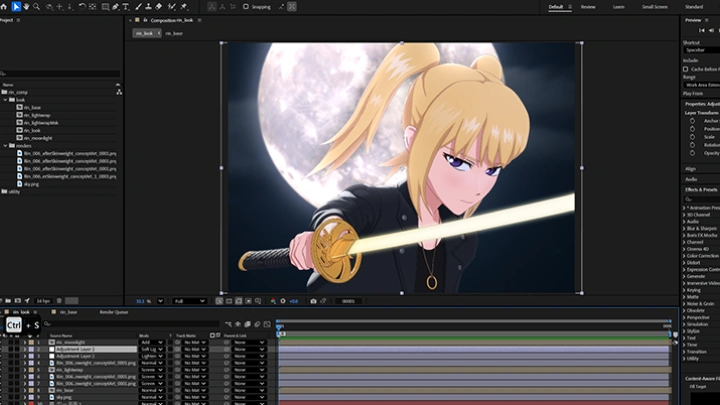Screen dimensions: 720x405
Task: Toggle the Rotation stopwatch in Layer Transform
Action: (692, 145)
